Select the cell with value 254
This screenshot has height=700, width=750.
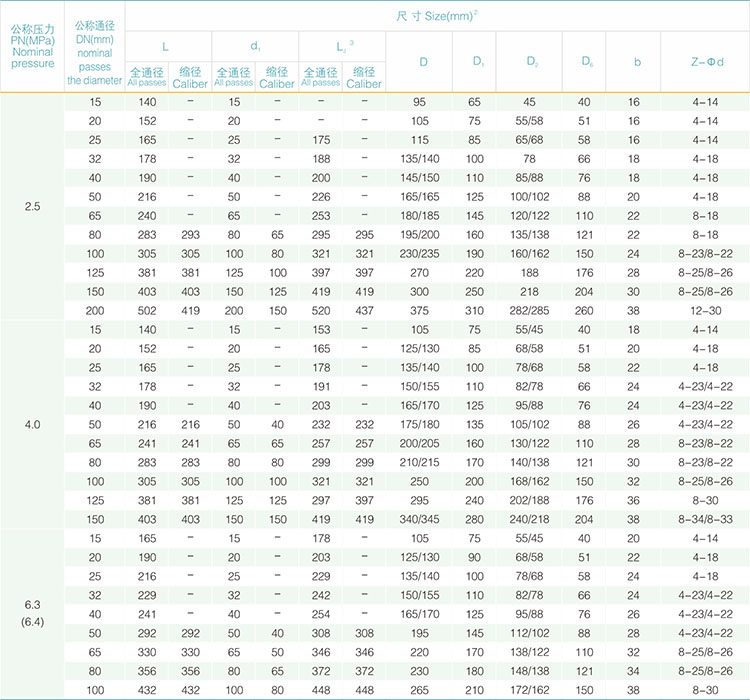(x=321, y=614)
